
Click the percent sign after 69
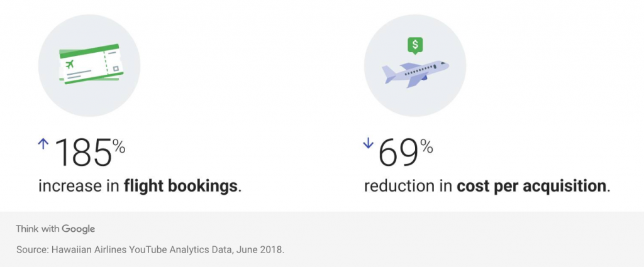426,148
